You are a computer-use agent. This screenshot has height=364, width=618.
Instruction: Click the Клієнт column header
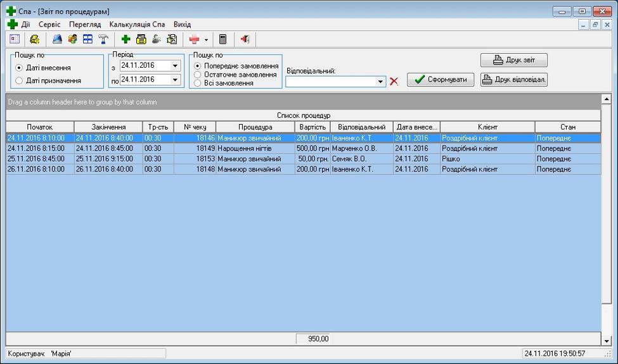(487, 127)
